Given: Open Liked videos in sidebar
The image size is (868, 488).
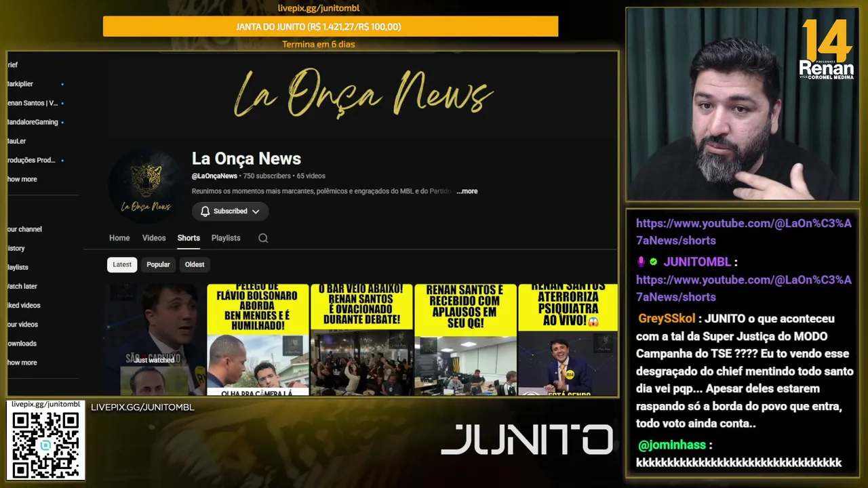Looking at the screenshot, I should (24, 305).
